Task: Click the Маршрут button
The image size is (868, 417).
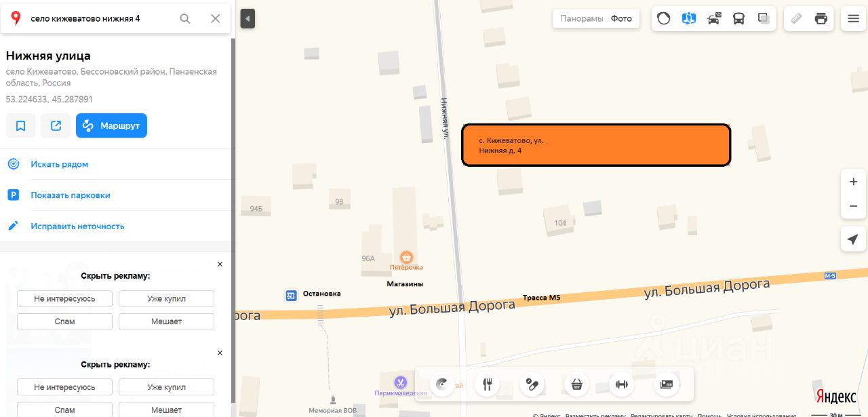Action: point(111,125)
